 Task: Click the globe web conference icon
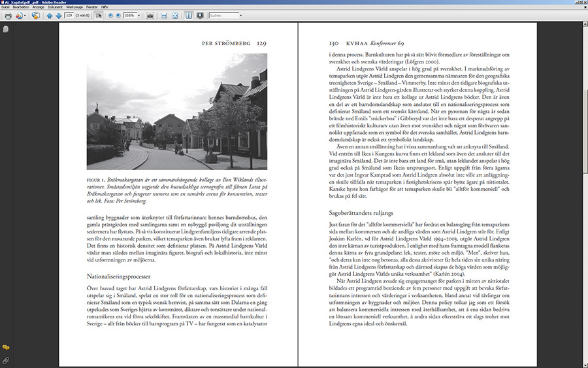coord(36,16)
